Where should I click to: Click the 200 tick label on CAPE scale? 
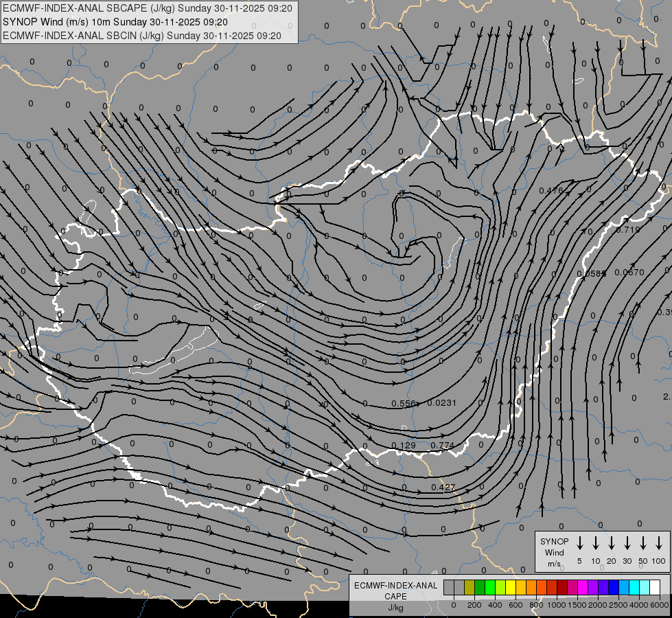click(x=474, y=605)
